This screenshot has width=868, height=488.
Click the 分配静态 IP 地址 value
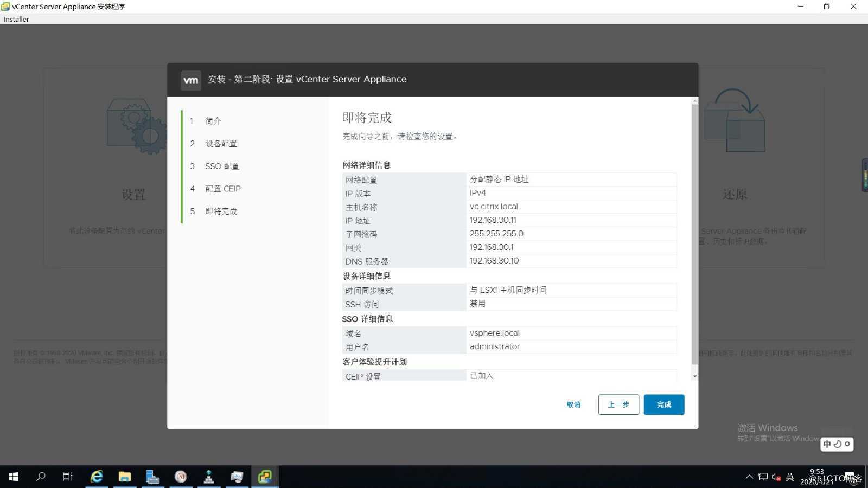point(499,179)
